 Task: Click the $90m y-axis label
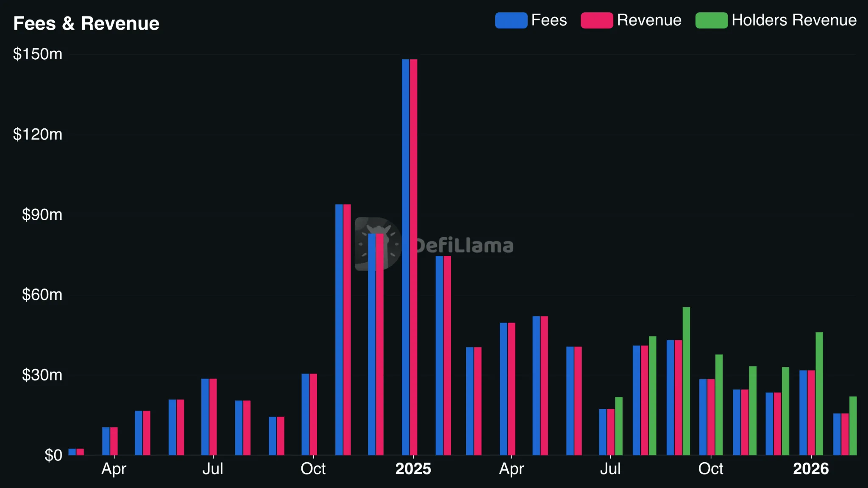(x=42, y=215)
